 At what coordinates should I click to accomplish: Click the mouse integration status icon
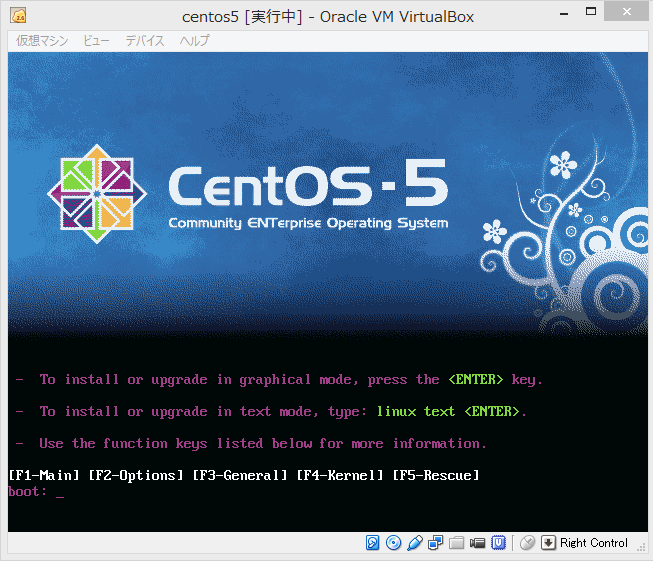528,543
